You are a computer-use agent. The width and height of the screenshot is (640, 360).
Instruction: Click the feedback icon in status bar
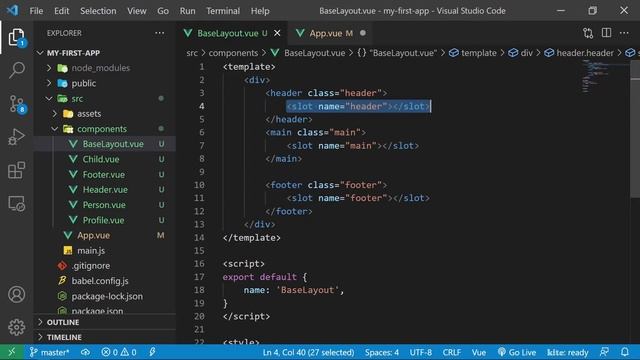point(604,352)
